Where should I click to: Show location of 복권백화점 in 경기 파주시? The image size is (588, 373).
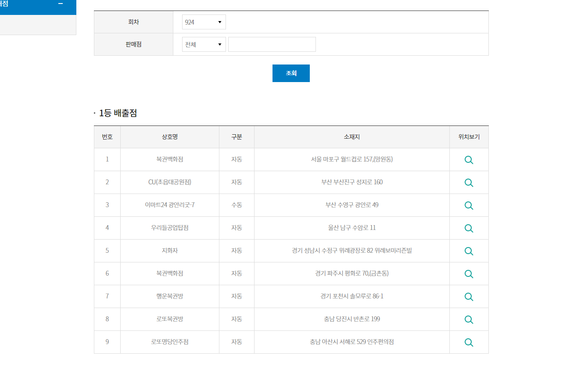tap(469, 274)
